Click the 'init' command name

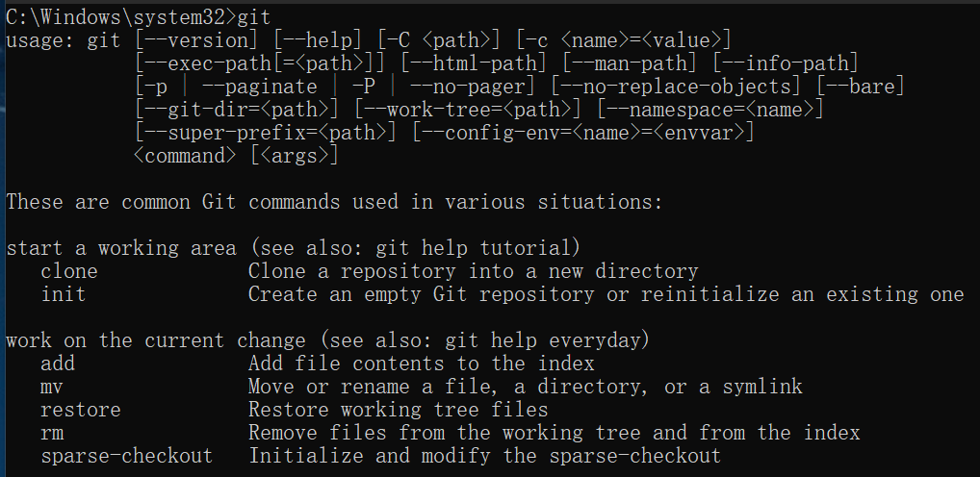point(64,294)
